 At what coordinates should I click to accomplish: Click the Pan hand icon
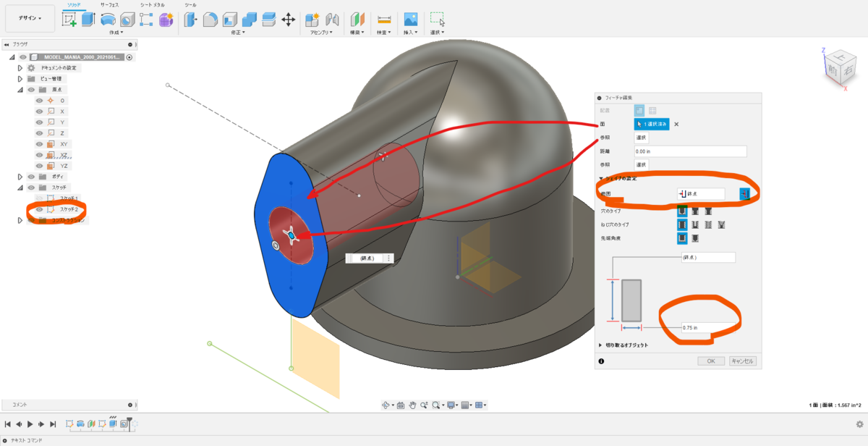point(412,405)
